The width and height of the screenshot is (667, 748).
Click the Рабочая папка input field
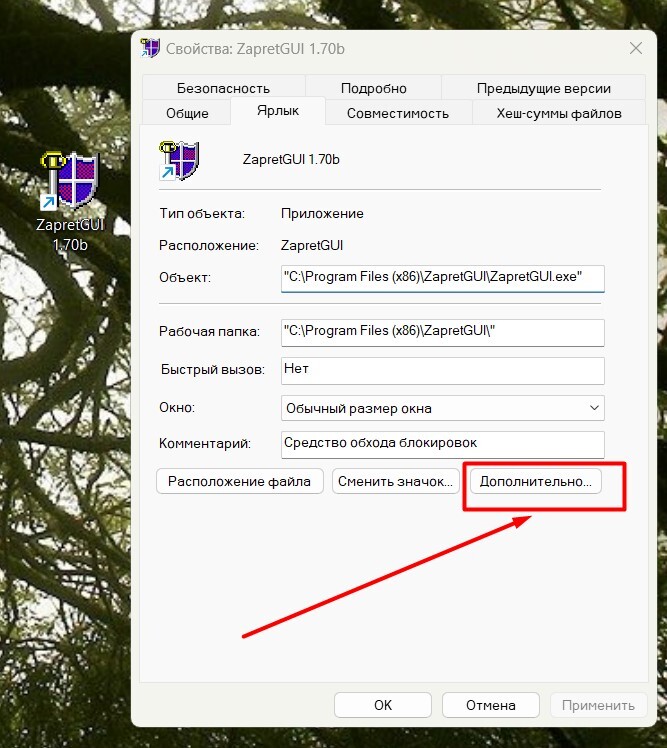[x=443, y=332]
